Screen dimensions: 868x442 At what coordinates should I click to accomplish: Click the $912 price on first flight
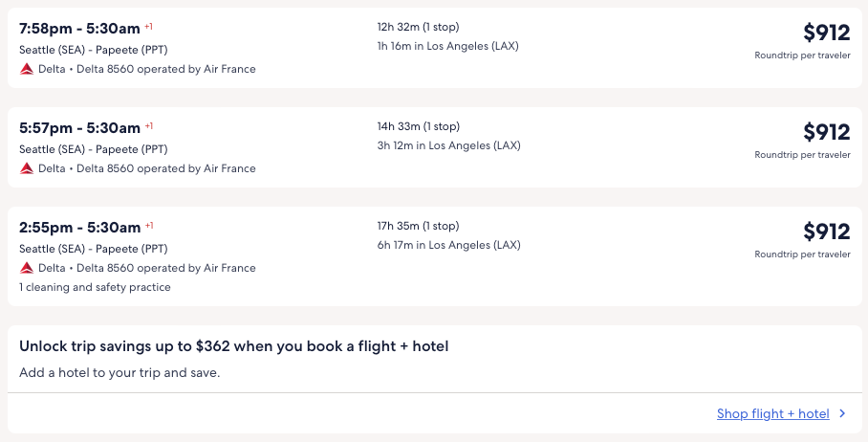pyautogui.click(x=826, y=33)
